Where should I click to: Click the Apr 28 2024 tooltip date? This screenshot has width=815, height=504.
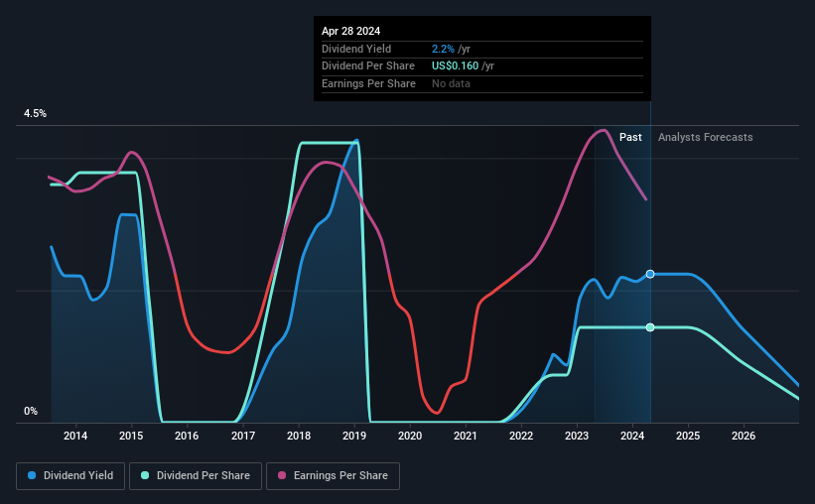(350, 31)
